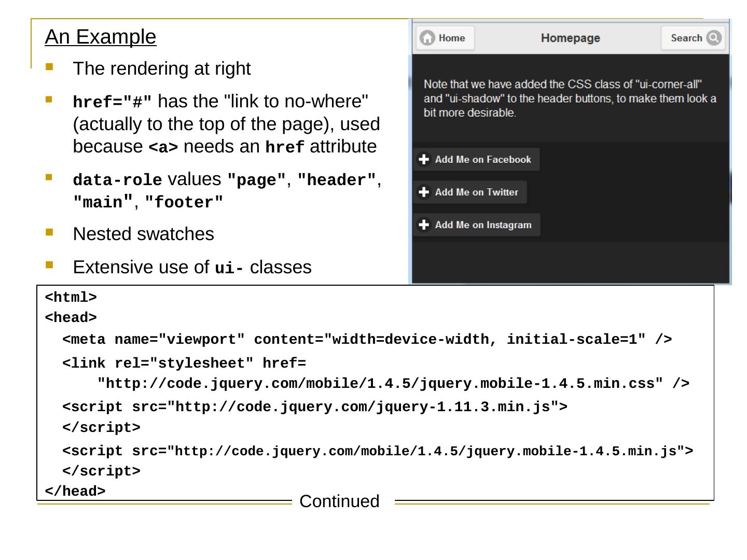Click the bullet "Extensive use of ui- classes"
The image size is (747, 560).
click(x=192, y=267)
